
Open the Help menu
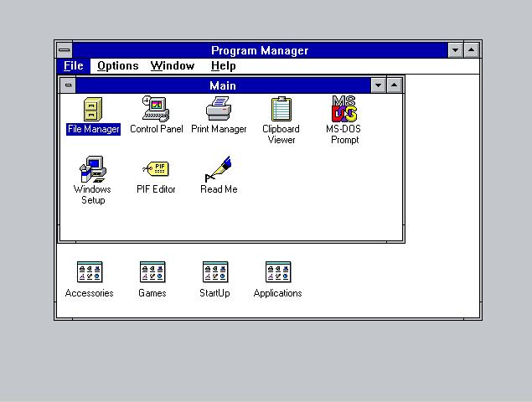(x=223, y=66)
